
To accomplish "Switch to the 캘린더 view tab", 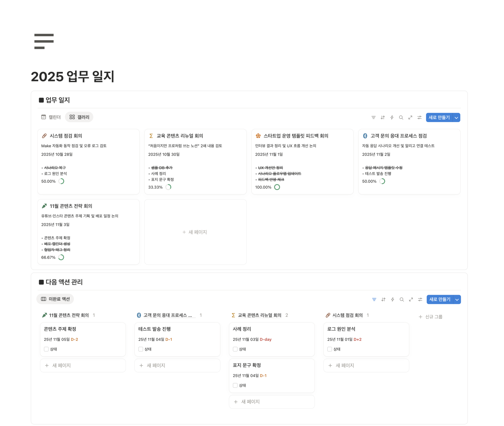I will coord(51,117).
